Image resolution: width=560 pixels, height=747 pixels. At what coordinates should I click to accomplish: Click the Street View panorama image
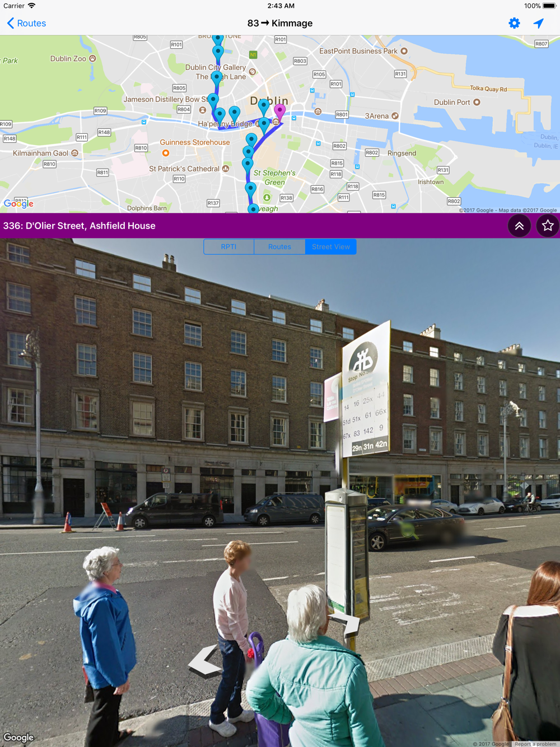click(x=280, y=493)
